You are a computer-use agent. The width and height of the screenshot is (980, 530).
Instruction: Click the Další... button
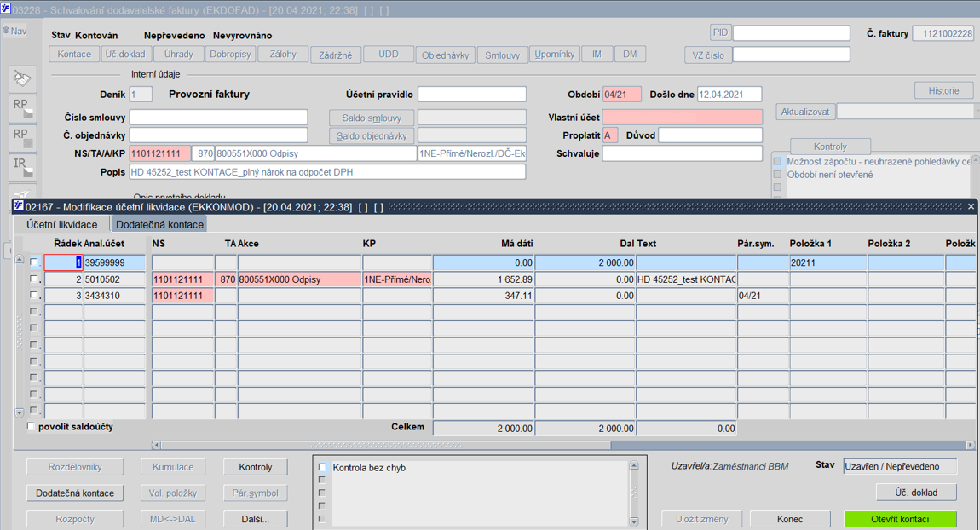256,519
